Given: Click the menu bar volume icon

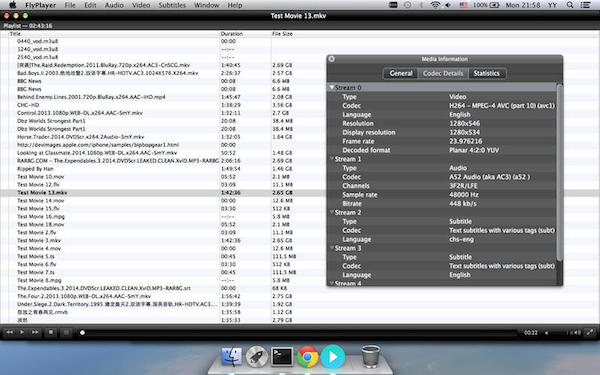Looking at the screenshot, I should 448,5.
